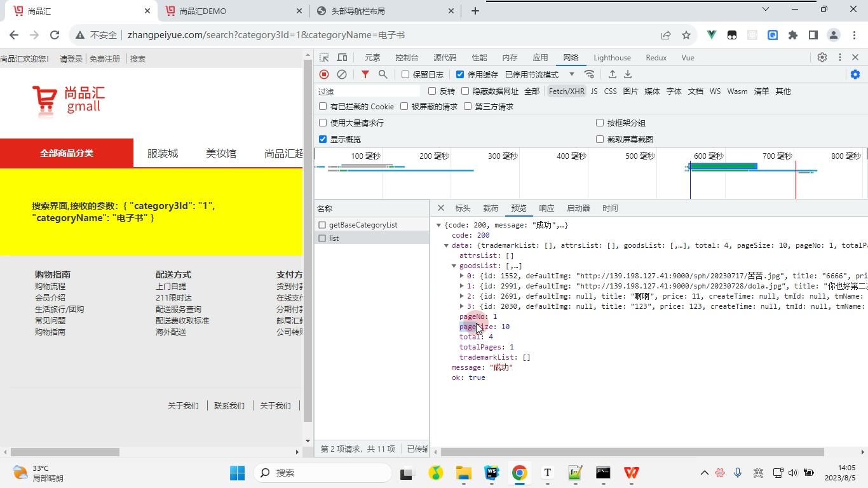868x488 pixels.
Task: Click the blue square extension icon
Action: pos(773,36)
